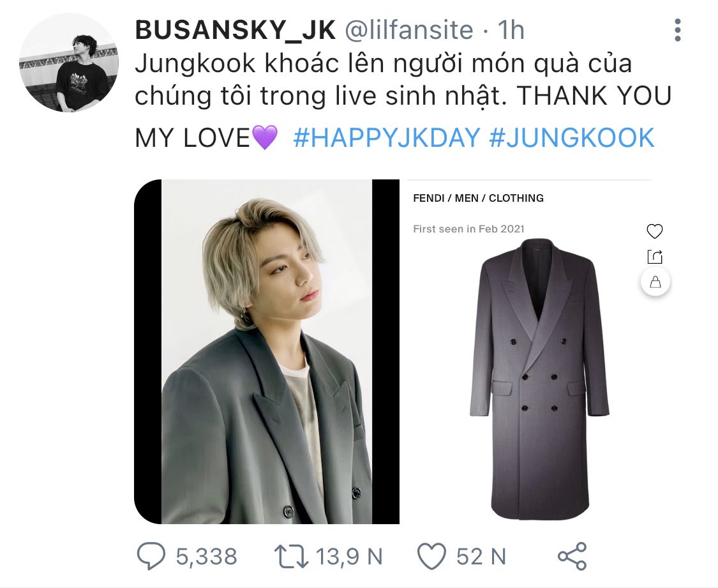
Task: Click the retweet arrows icon
Action: click(x=291, y=556)
